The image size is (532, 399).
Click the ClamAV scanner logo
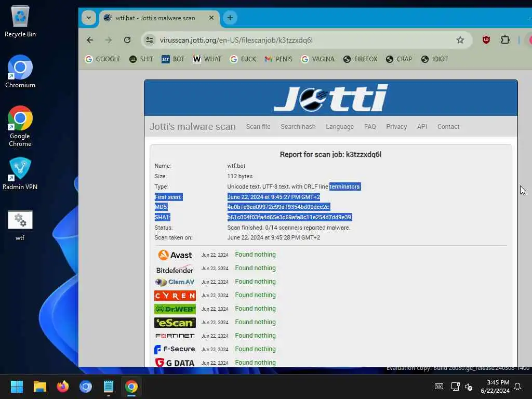tap(175, 282)
